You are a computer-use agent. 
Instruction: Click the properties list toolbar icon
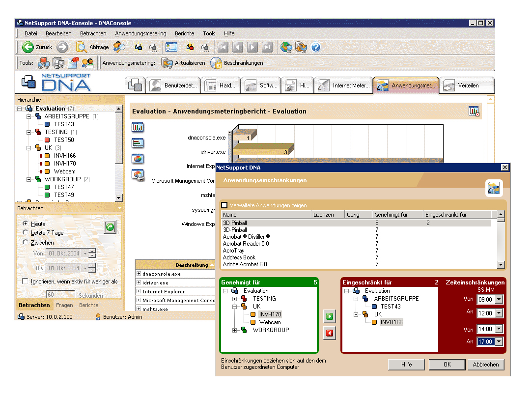(171, 47)
